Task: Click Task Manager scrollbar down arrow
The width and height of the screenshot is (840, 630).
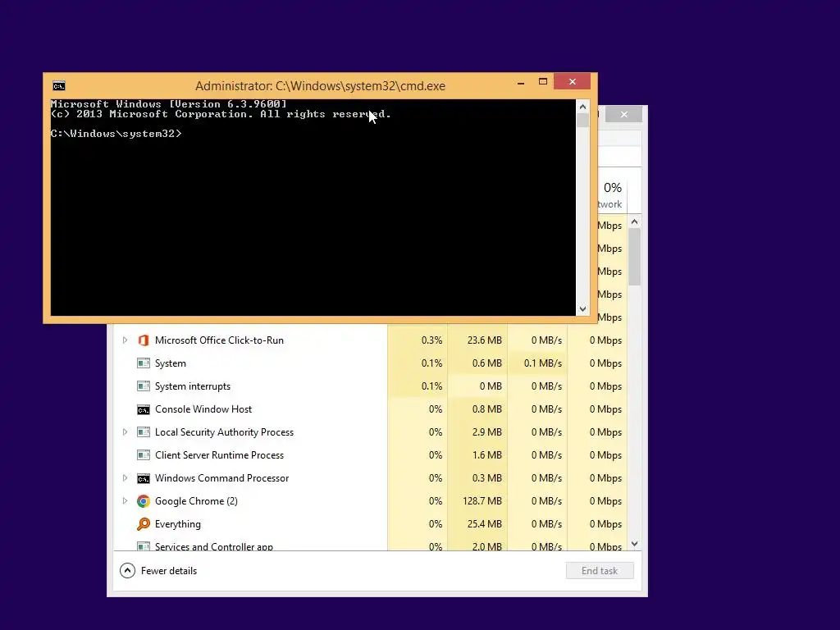Action: (x=635, y=544)
